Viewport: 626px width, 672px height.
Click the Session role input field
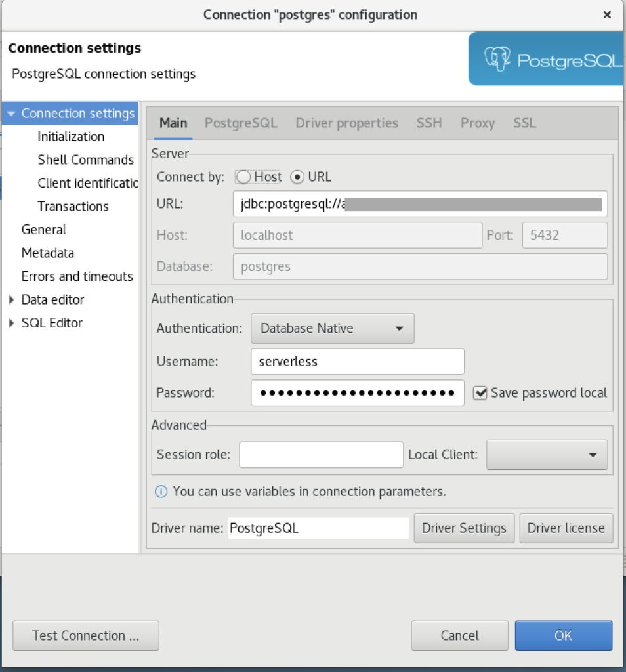(321, 454)
